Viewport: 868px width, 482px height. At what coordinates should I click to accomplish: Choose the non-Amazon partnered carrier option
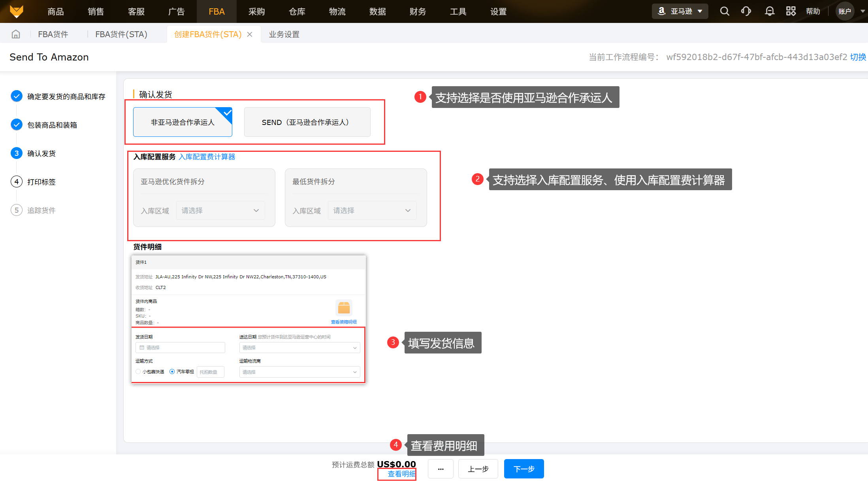[183, 122]
